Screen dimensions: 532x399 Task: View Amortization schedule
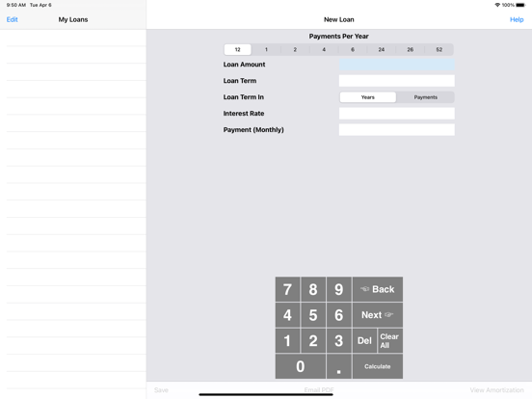pyautogui.click(x=496, y=390)
